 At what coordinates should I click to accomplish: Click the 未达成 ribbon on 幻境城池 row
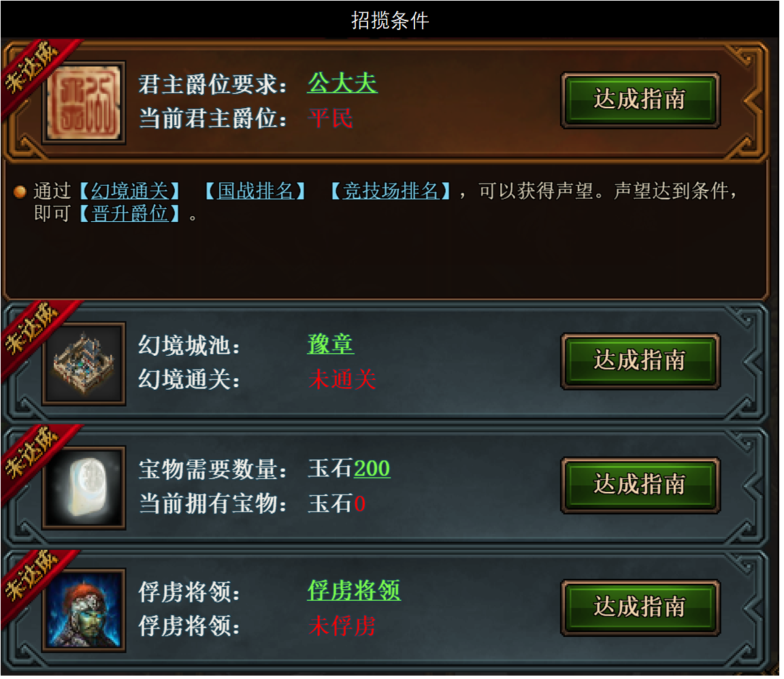pos(33,330)
